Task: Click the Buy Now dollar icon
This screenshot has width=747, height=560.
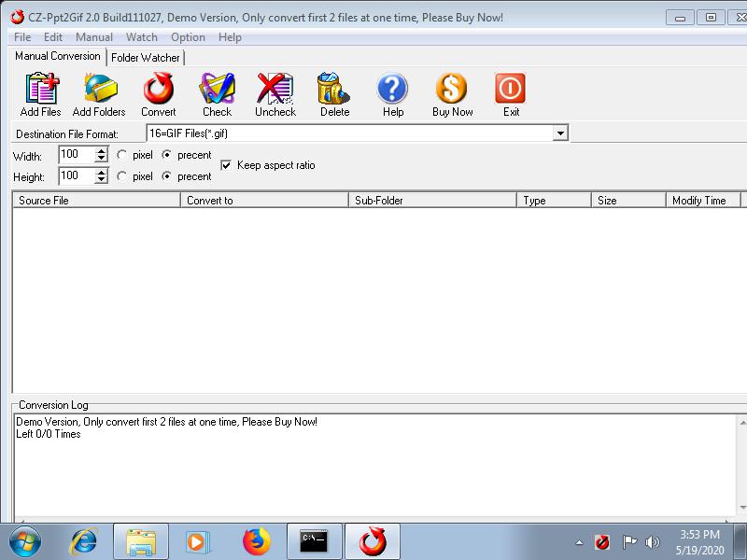Action: [452, 89]
